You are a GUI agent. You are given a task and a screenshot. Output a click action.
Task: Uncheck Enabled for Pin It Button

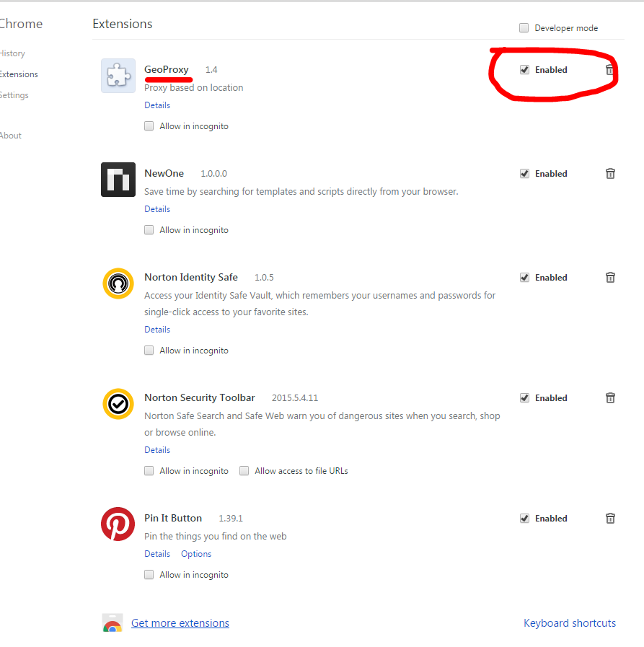tap(524, 519)
